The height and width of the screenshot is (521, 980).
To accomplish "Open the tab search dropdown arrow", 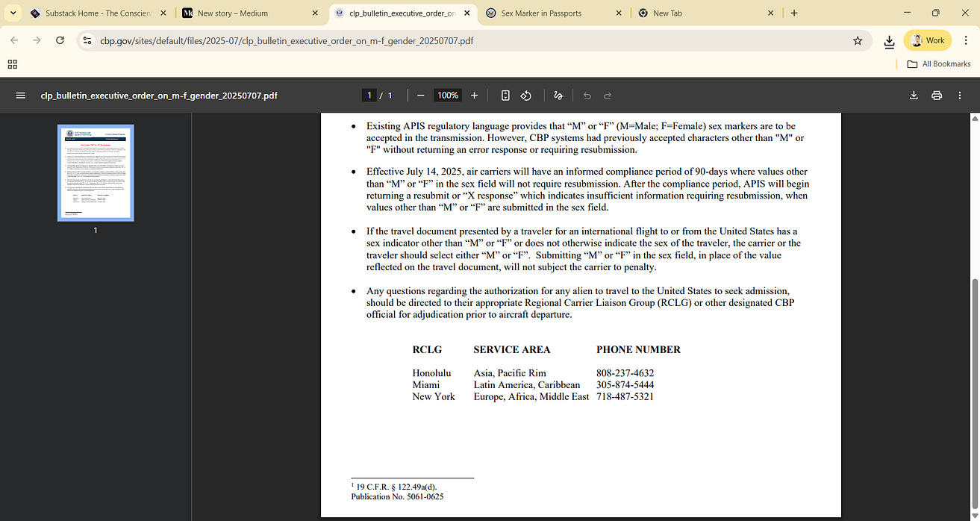I will pos(13,13).
